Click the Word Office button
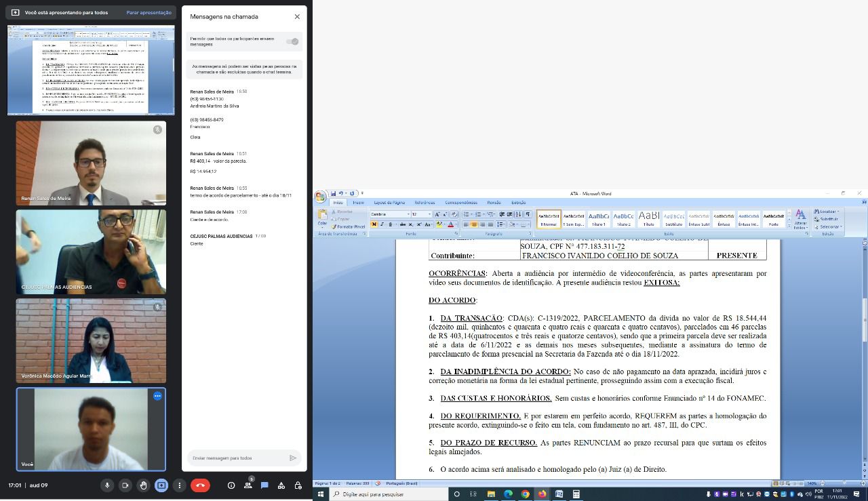The height and width of the screenshot is (501, 868). (x=320, y=197)
